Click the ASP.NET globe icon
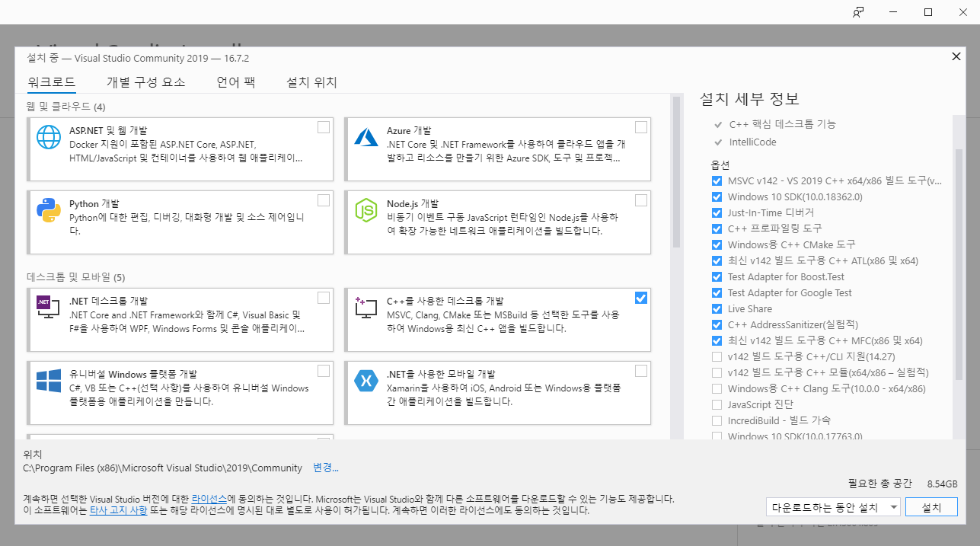The image size is (980, 546). click(49, 137)
